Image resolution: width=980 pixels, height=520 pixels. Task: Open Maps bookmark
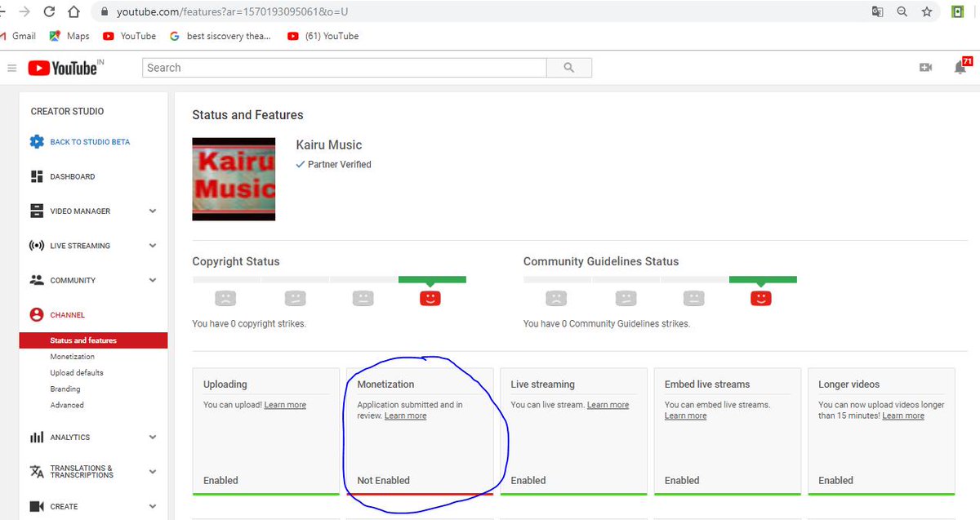[69, 36]
